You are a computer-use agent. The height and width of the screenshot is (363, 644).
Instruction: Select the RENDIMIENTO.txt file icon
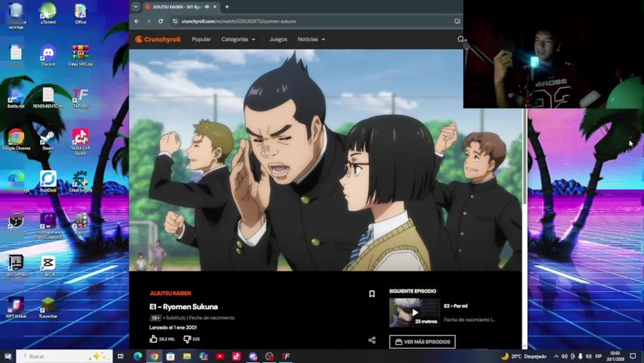tap(48, 98)
